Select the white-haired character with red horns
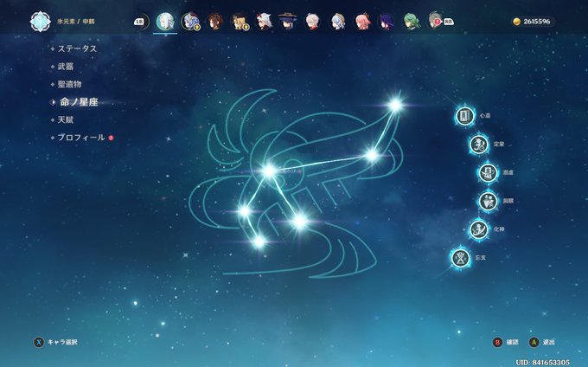 [x=264, y=22]
